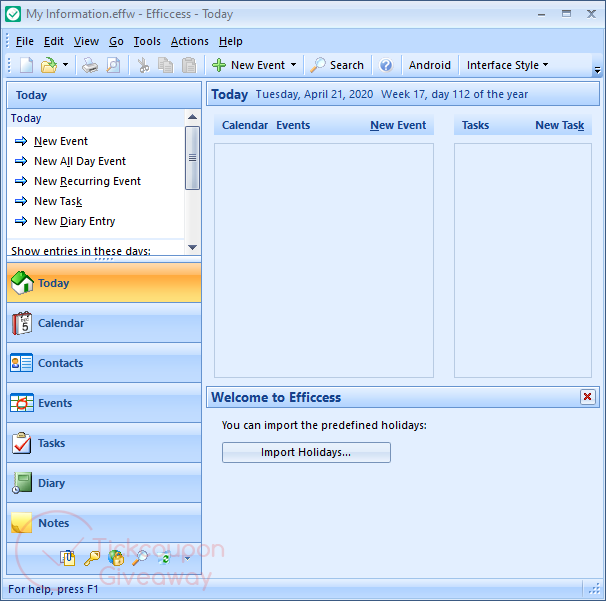The width and height of the screenshot is (606, 601).
Task: Open the Contacts module icon
Action: (x=22, y=363)
